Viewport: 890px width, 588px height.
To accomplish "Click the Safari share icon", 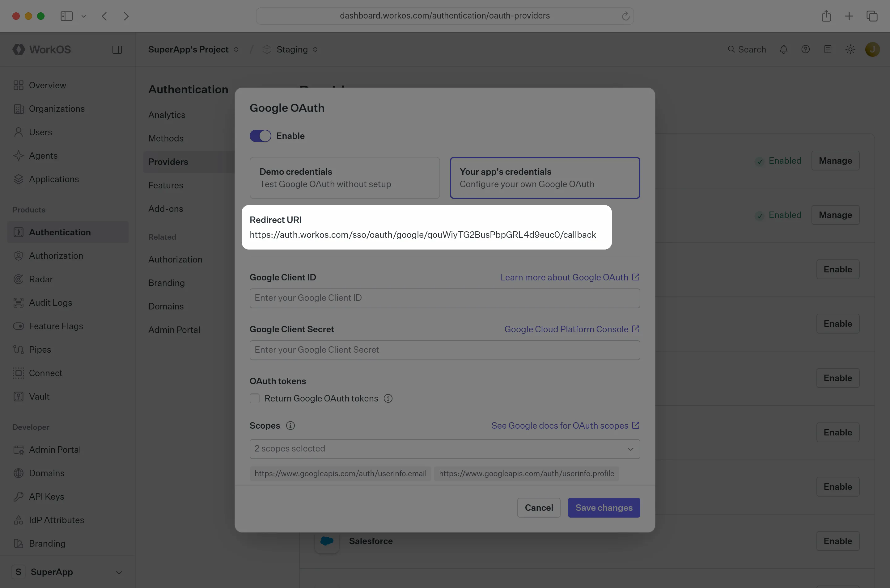I will point(826,16).
